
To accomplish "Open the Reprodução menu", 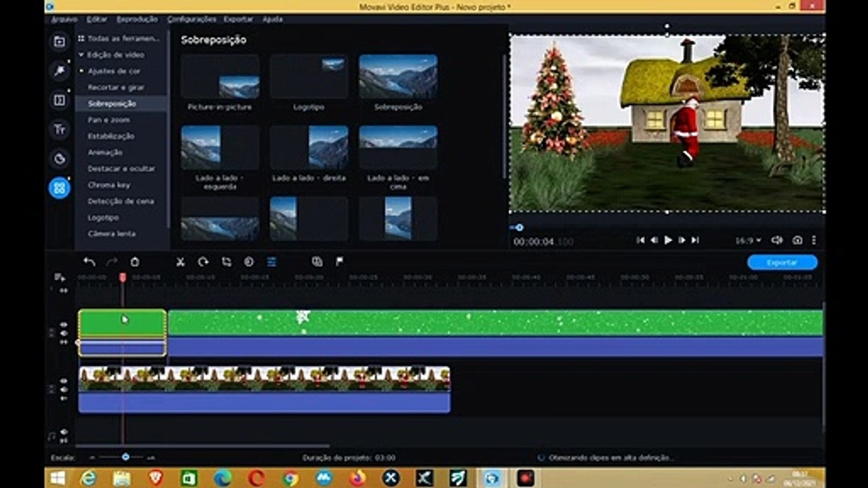I will (137, 19).
